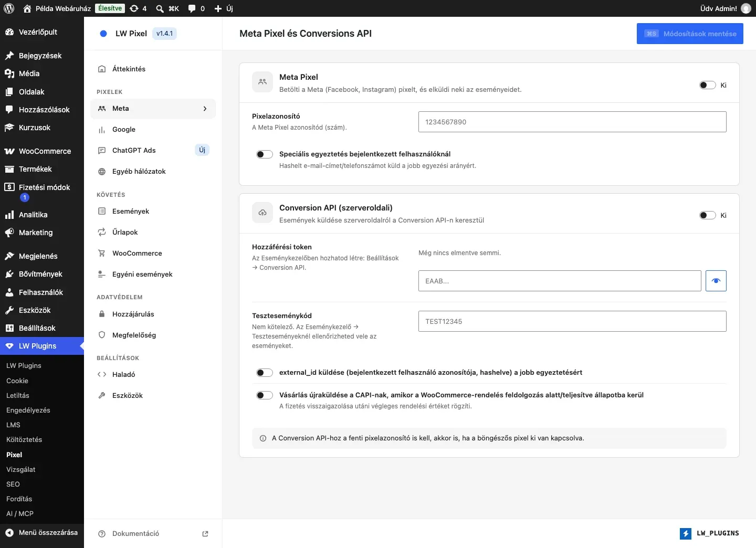Toggle external_id küldése switch
Viewport: 756px width, 548px height.
[x=265, y=373]
